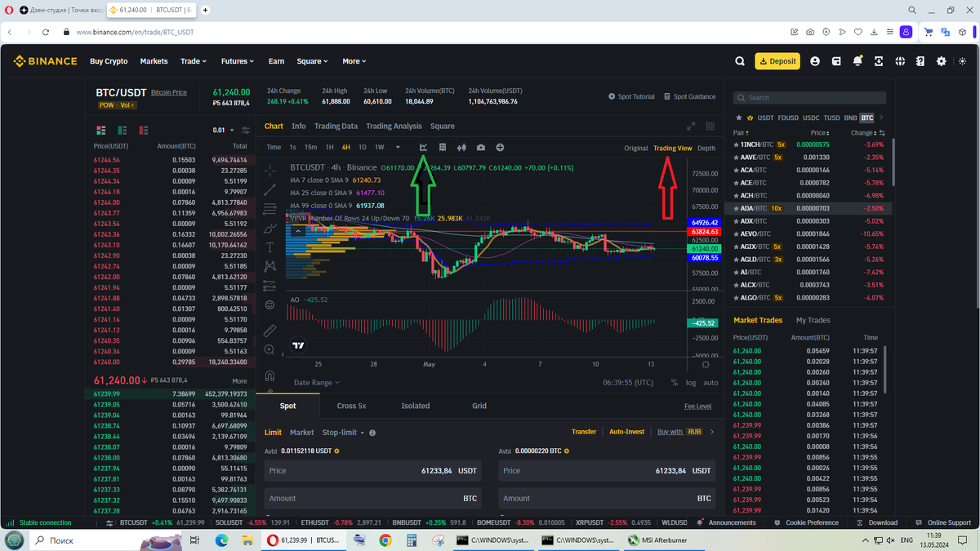980x551 pixels.
Task: Open the emoji icons tool
Action: coord(270,304)
